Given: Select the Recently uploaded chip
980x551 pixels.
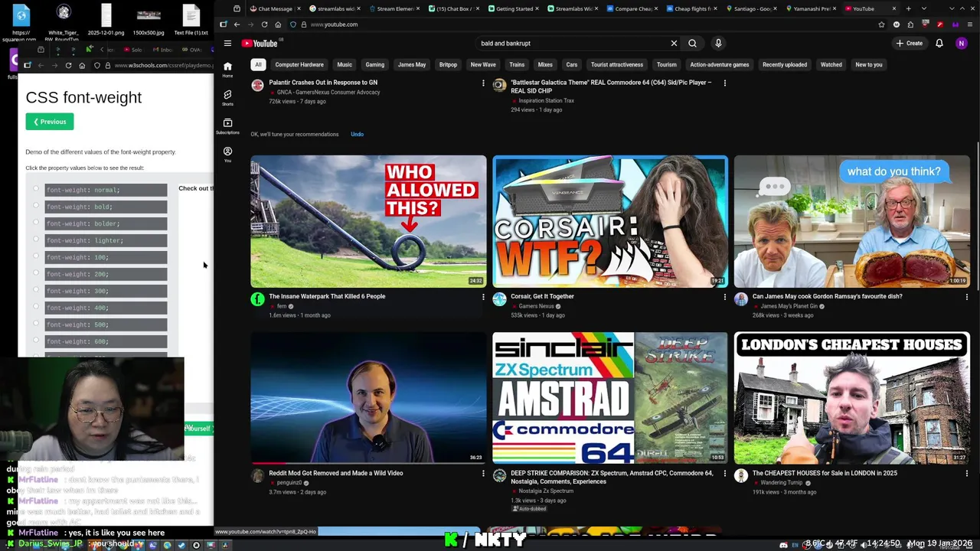Looking at the screenshot, I should click(785, 64).
